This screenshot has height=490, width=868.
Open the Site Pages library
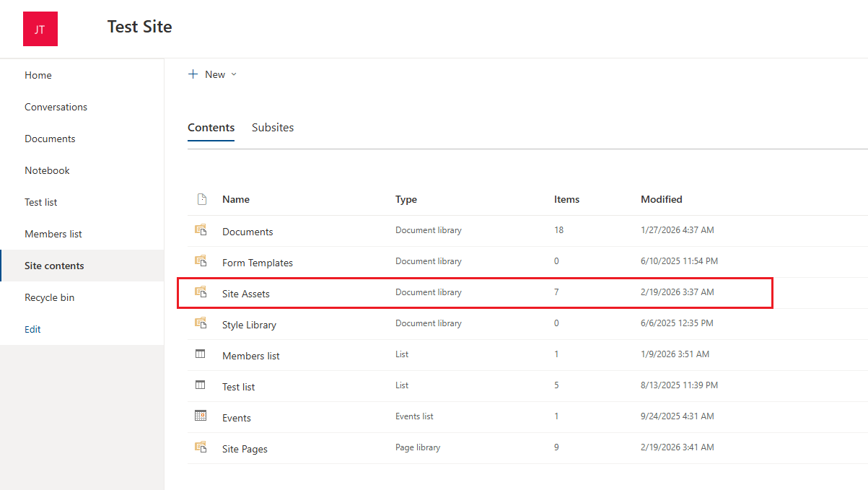coord(245,449)
